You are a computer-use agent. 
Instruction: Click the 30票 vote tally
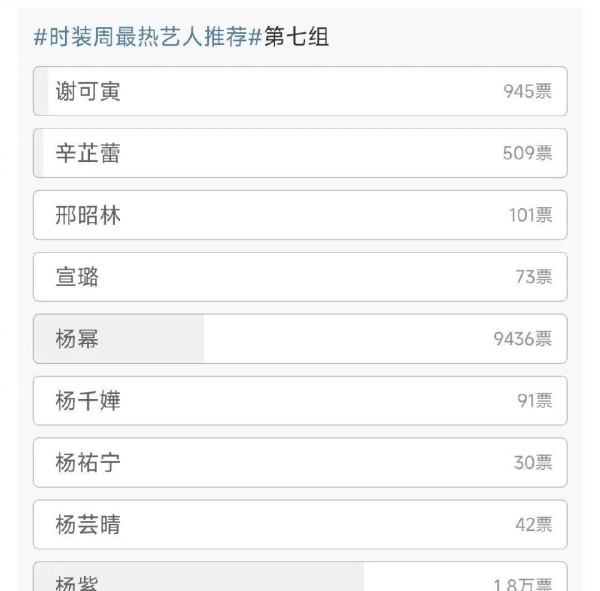click(533, 463)
